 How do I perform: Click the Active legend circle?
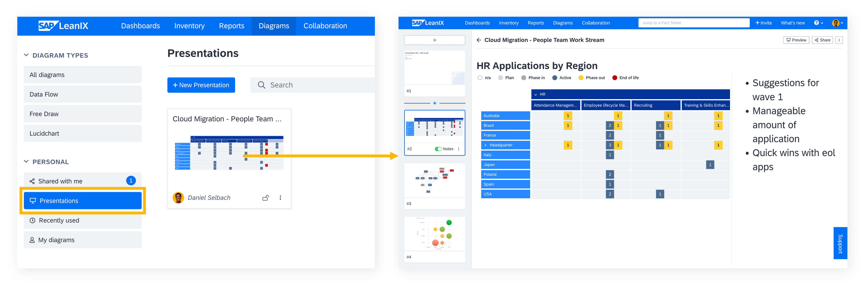pyautogui.click(x=555, y=78)
